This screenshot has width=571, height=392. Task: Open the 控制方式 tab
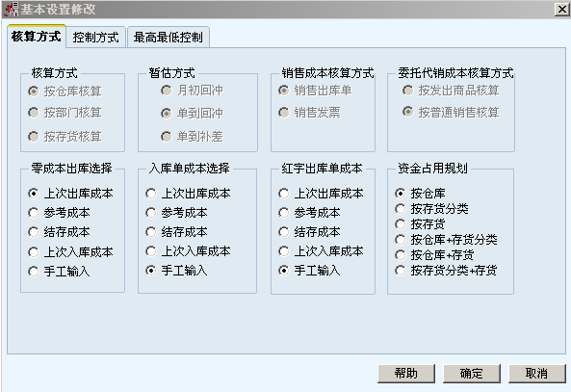pos(95,38)
